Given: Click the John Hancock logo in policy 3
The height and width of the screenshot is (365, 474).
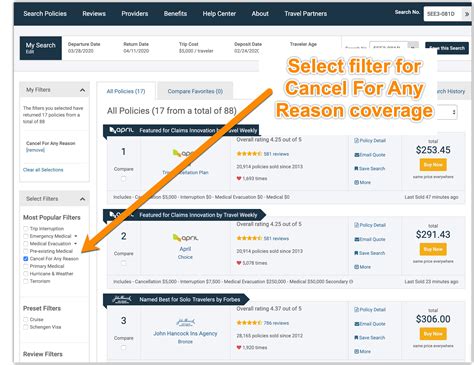Looking at the screenshot, I should tap(185, 322).
